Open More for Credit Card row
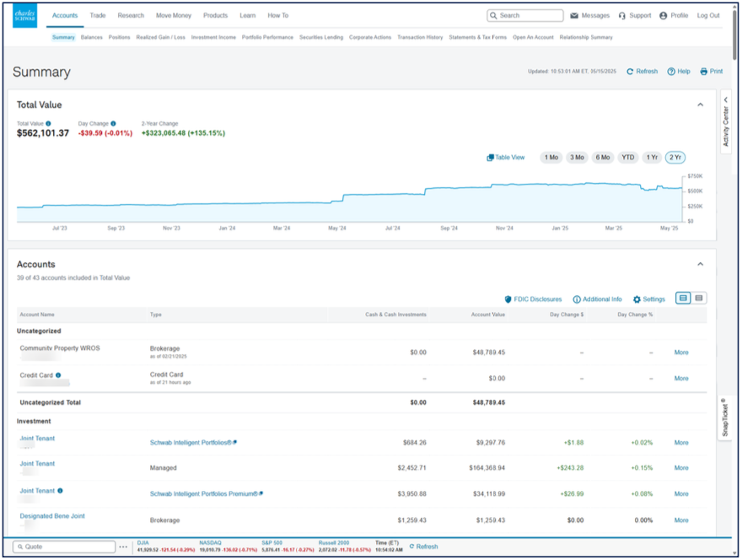742x560 pixels. [681, 379]
